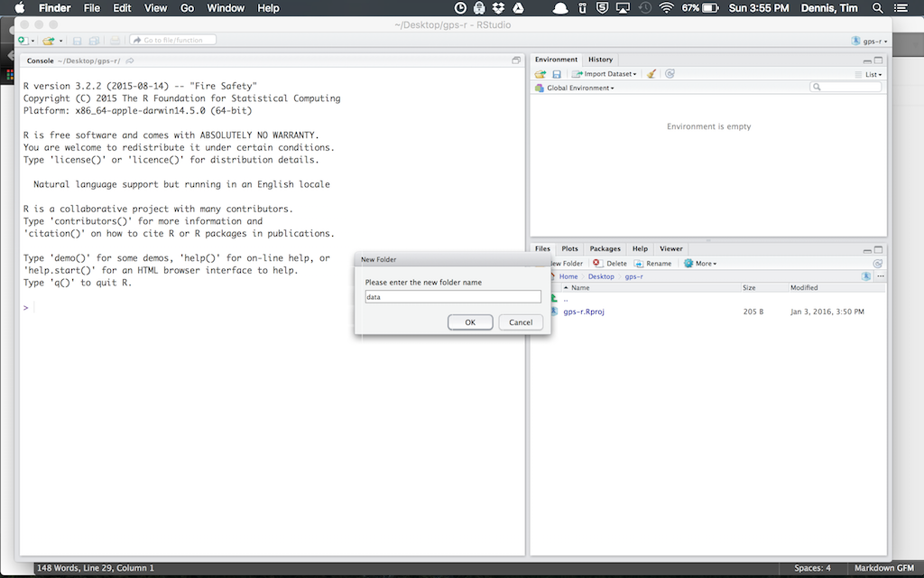Minimize the Environment pane
Viewport: 924px width, 578px height.
pyautogui.click(x=867, y=61)
